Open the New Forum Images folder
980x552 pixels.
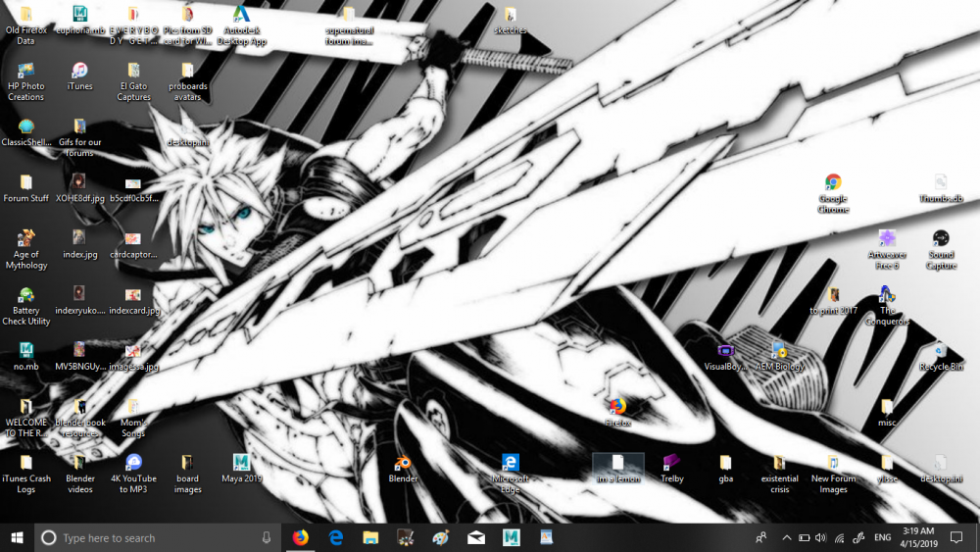(833, 474)
